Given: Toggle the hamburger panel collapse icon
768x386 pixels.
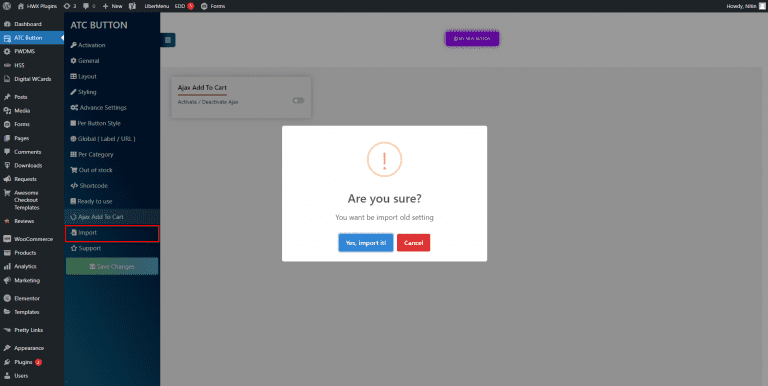Looking at the screenshot, I should [x=168, y=40].
